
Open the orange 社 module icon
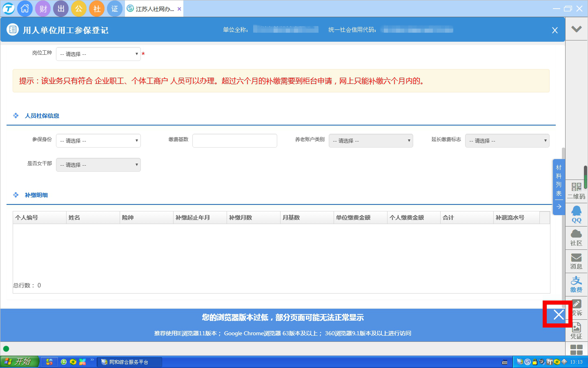97,9
